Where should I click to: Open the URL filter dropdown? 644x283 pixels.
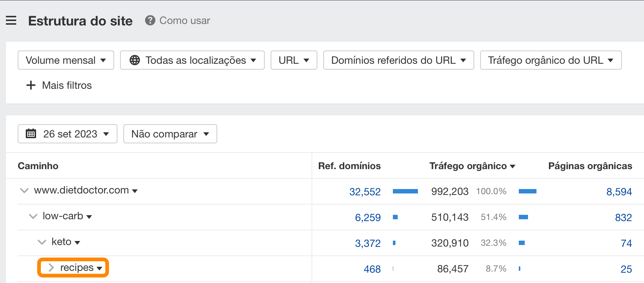click(x=293, y=60)
